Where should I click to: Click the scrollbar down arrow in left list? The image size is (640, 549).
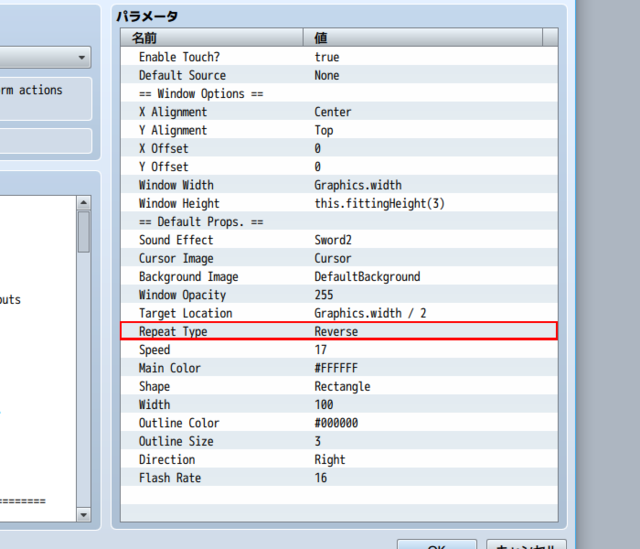[84, 515]
